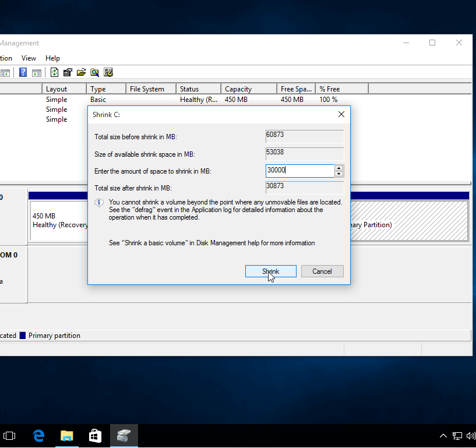Open the Help menu

[52, 58]
